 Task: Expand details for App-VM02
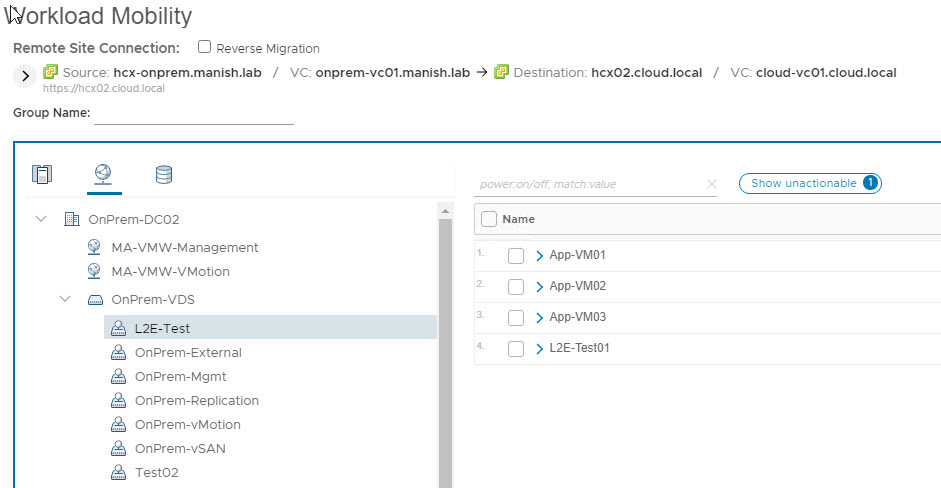(x=540, y=287)
